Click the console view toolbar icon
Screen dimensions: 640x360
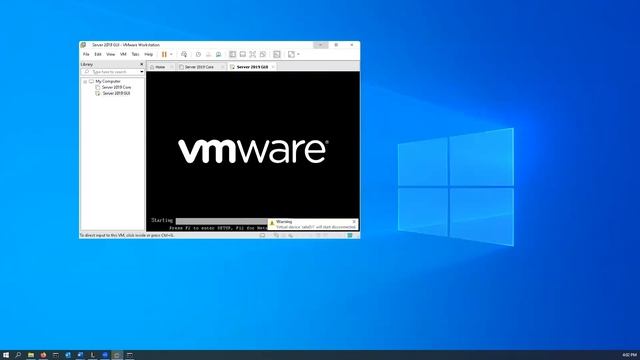click(277, 54)
